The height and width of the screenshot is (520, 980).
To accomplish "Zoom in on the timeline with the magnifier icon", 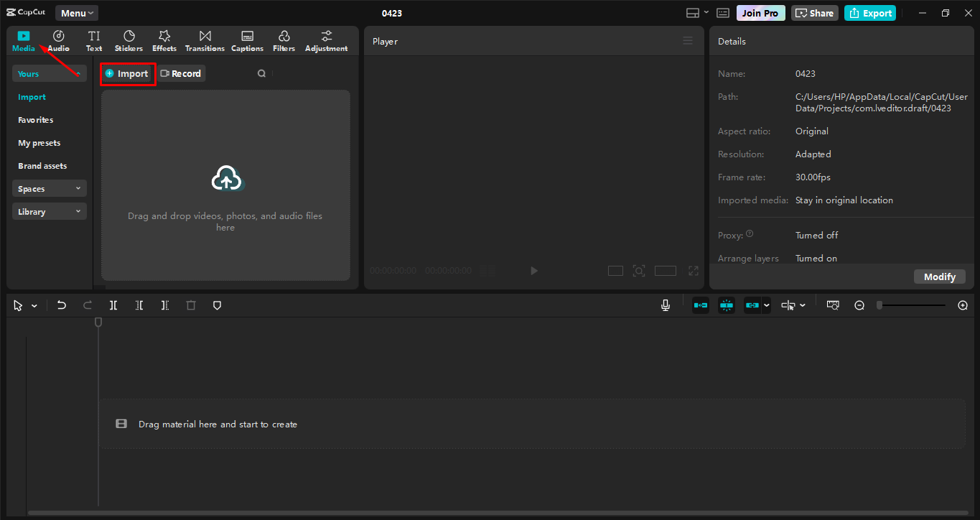I will click(x=962, y=305).
